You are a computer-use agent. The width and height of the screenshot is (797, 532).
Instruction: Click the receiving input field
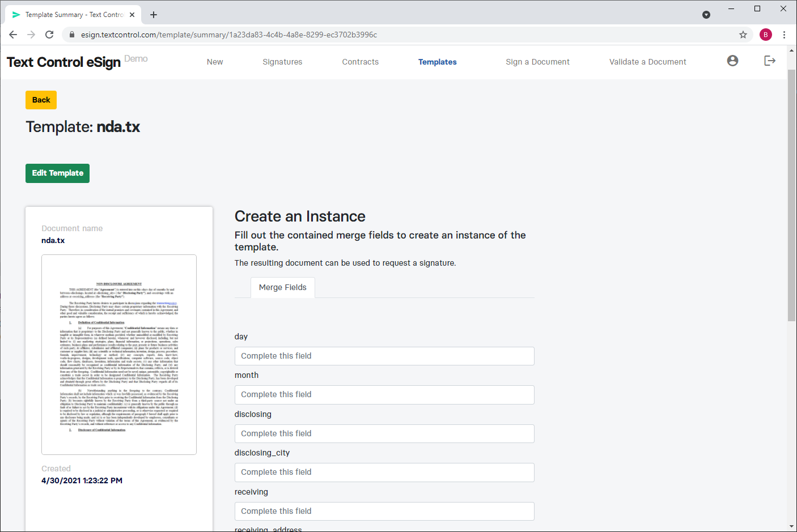click(x=384, y=511)
